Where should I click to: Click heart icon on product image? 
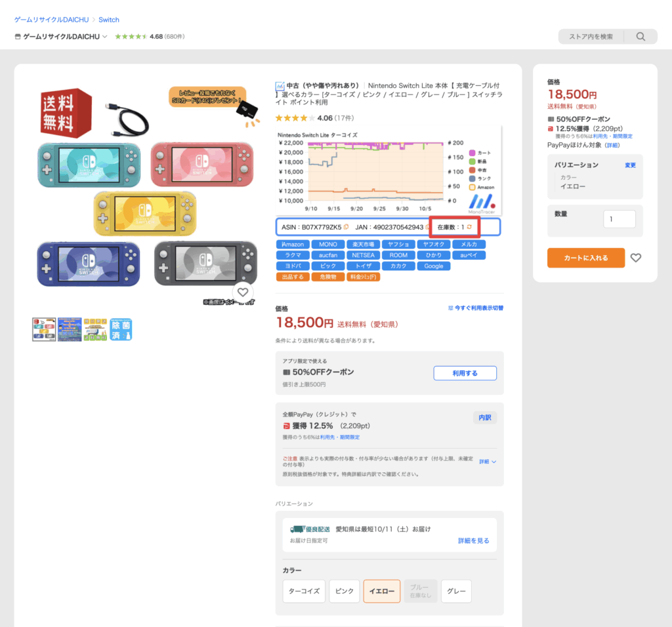point(243,293)
